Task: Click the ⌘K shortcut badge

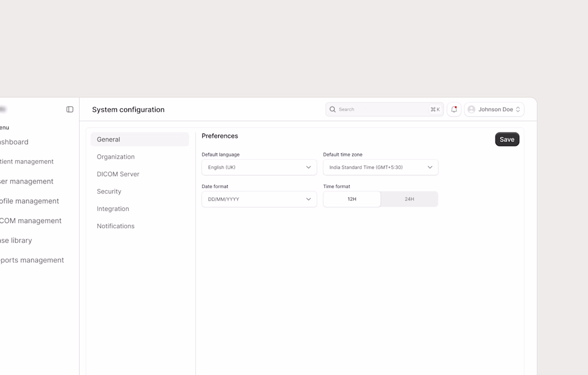Action: (x=435, y=110)
